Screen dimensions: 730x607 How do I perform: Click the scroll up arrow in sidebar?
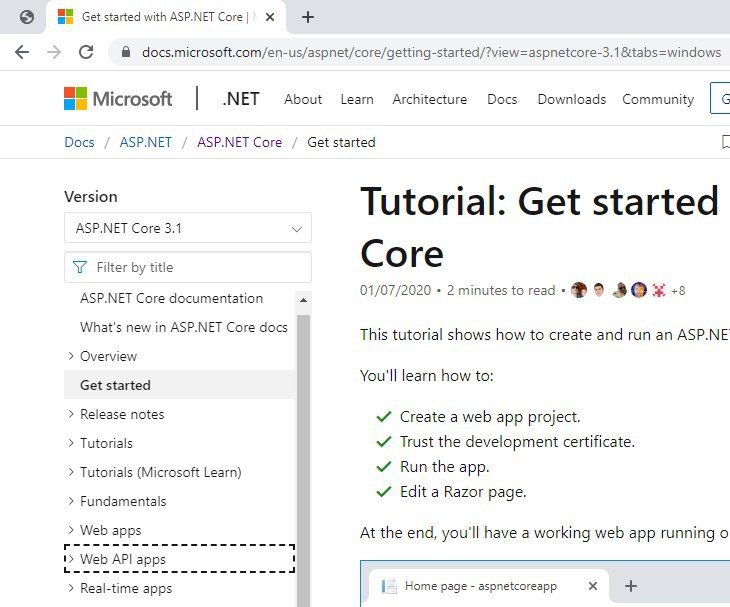pos(304,300)
